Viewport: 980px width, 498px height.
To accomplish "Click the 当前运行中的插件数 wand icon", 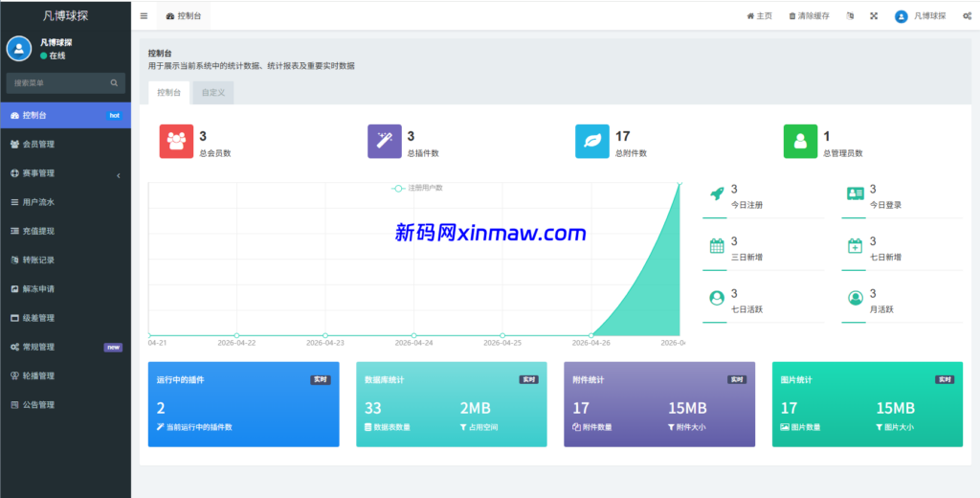I will pos(160,427).
